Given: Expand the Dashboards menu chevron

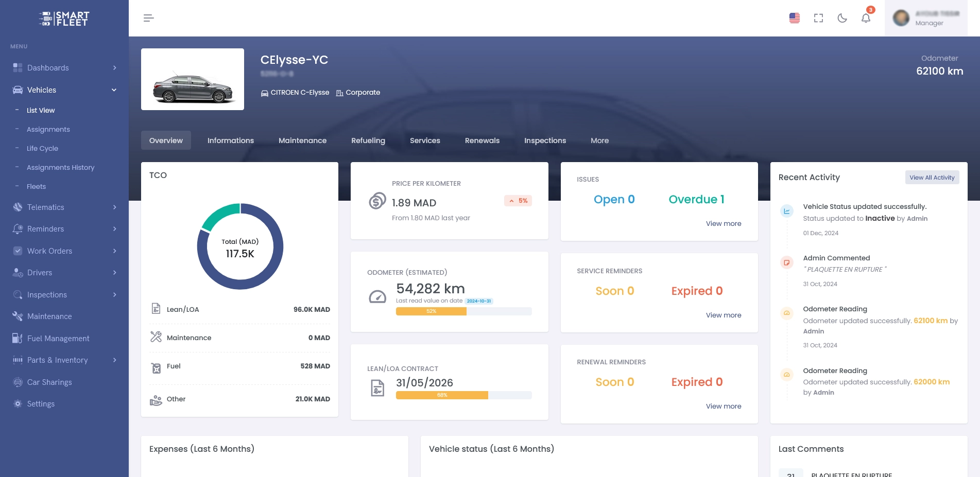Looking at the screenshot, I should pos(114,68).
